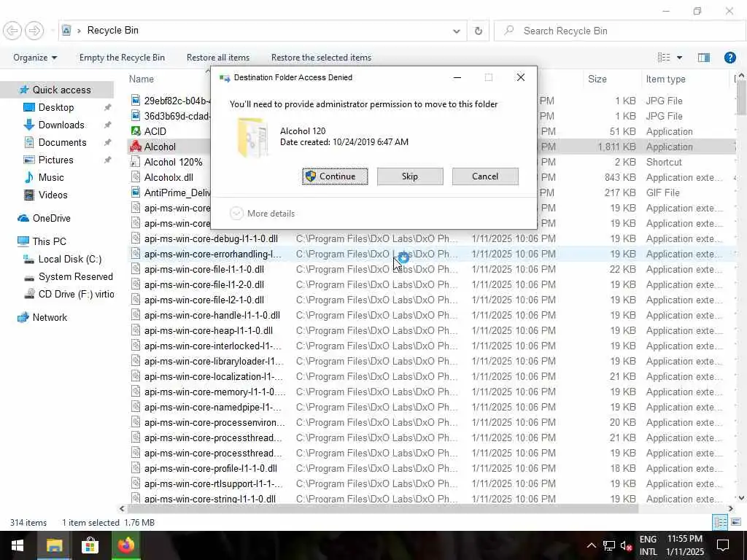Open Downloads in navigation pane
747x560 pixels.
(x=61, y=125)
